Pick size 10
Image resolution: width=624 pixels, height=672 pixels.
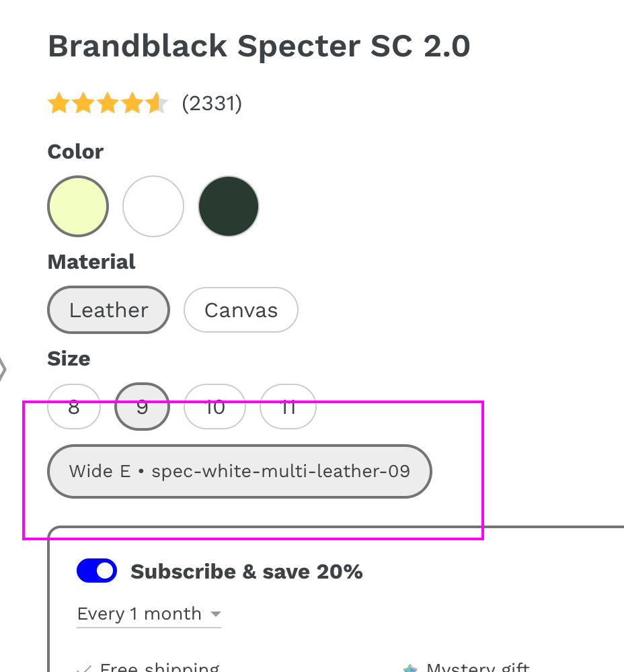(214, 407)
